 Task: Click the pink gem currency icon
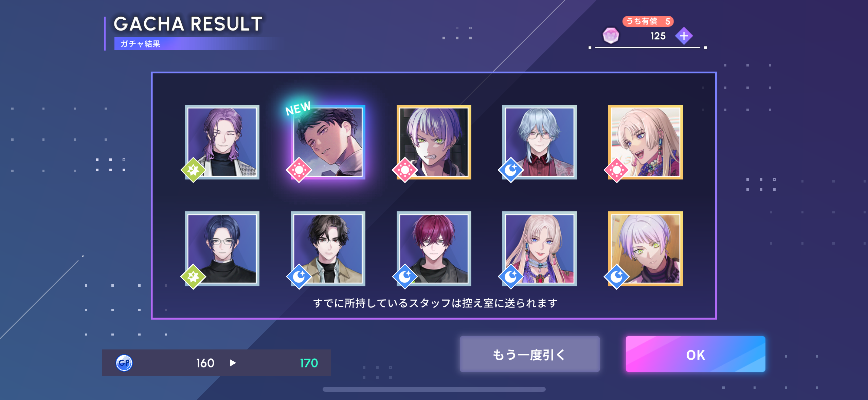pyautogui.click(x=611, y=36)
